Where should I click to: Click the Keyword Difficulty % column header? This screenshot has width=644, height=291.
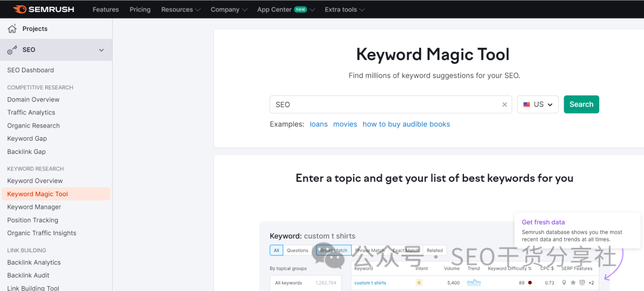510,268
